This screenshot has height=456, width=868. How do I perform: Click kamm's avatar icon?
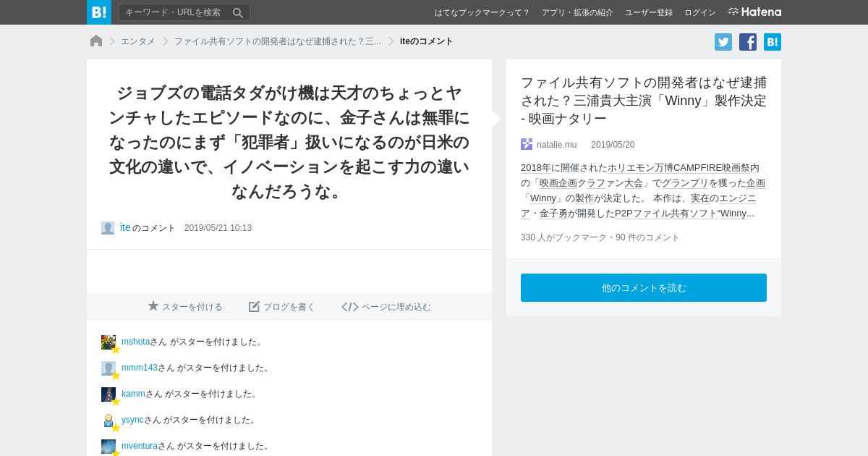click(x=109, y=394)
